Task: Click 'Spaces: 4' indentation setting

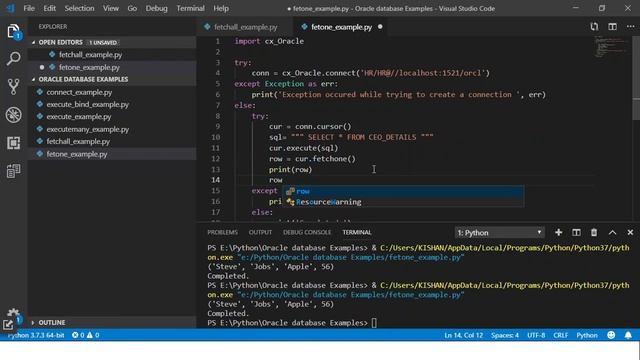Action: tap(505, 335)
